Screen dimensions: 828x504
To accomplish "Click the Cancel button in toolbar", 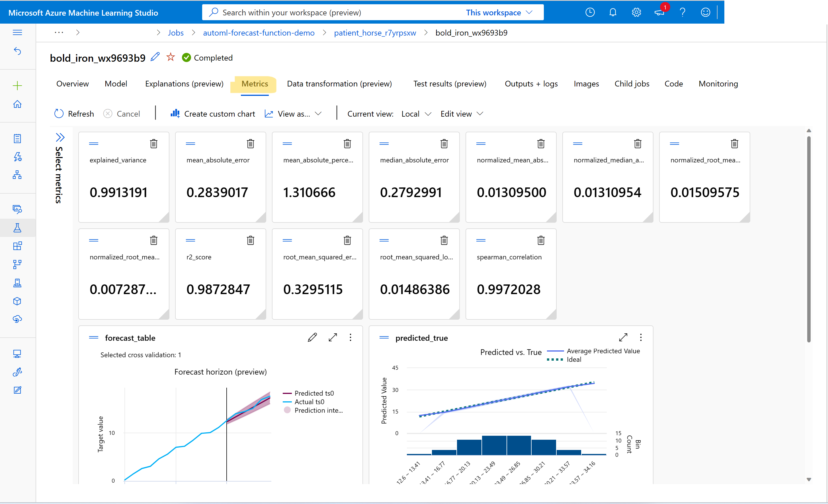I will tap(122, 113).
